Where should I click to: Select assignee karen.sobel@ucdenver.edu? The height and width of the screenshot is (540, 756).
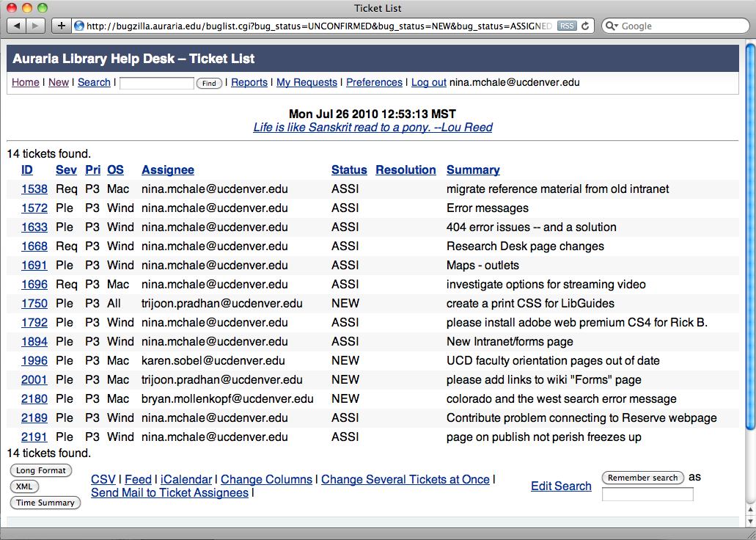(213, 360)
